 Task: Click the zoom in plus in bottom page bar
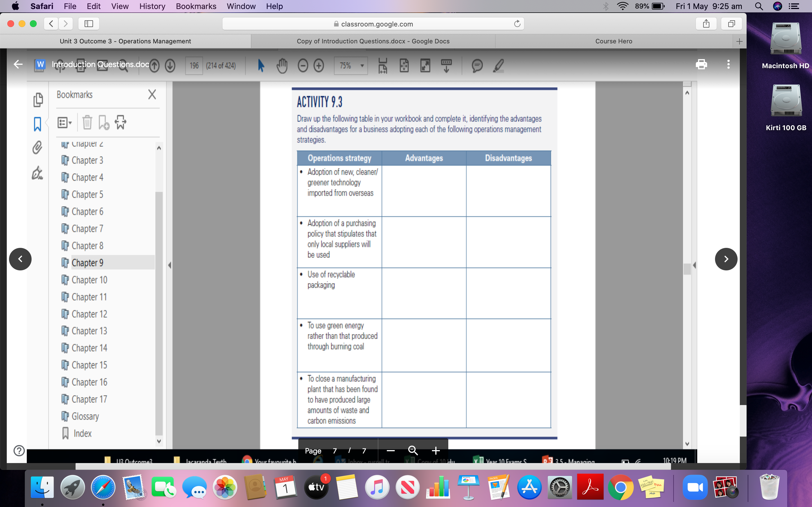pos(436,451)
